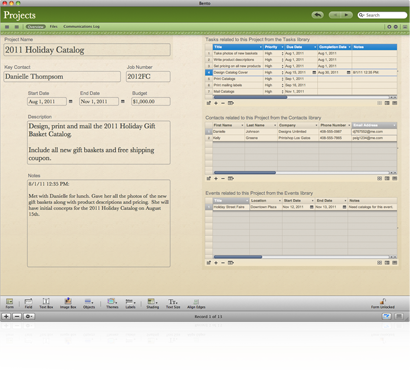This screenshot has height=370, width=410.
Task: Delete the record using the minus button
Action: pos(17,316)
